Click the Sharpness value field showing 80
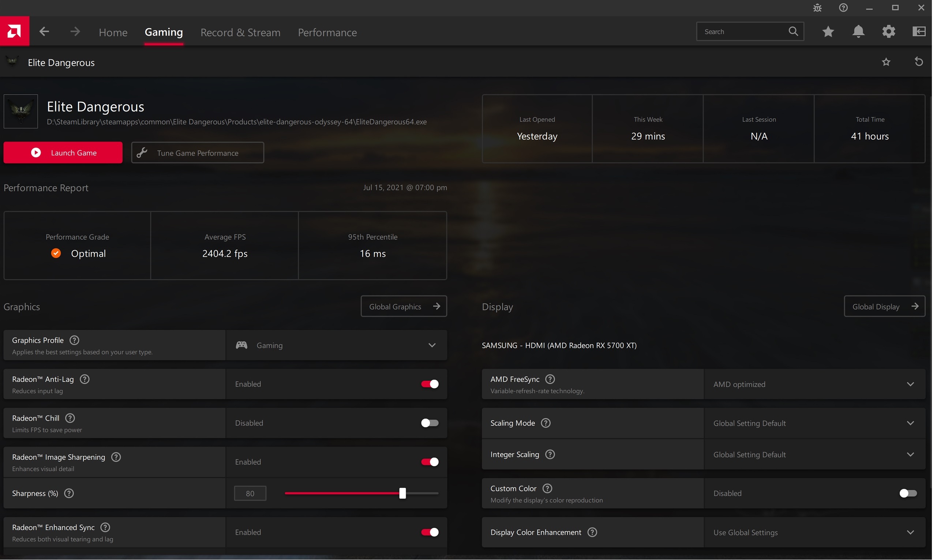Viewport: 933px width, 560px height. click(x=250, y=493)
